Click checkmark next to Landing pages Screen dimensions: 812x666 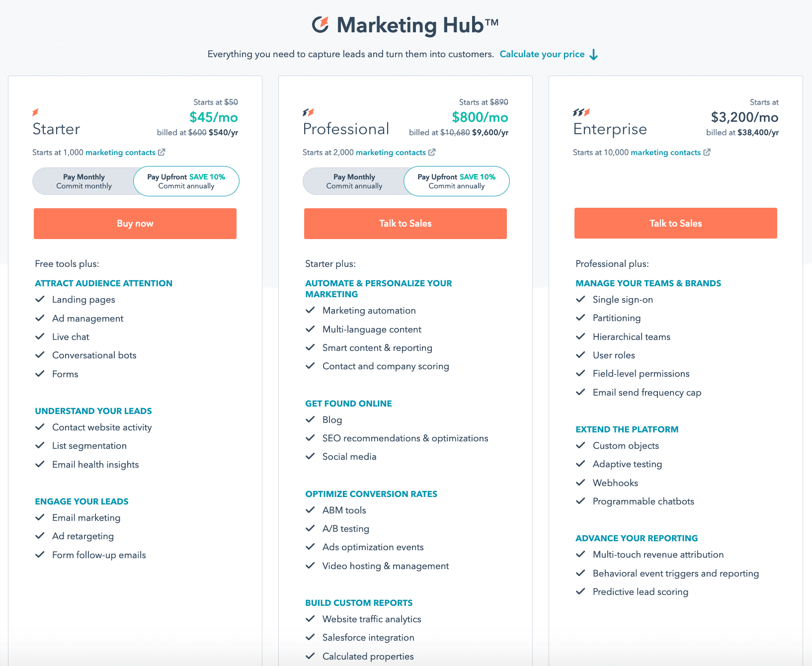point(40,299)
